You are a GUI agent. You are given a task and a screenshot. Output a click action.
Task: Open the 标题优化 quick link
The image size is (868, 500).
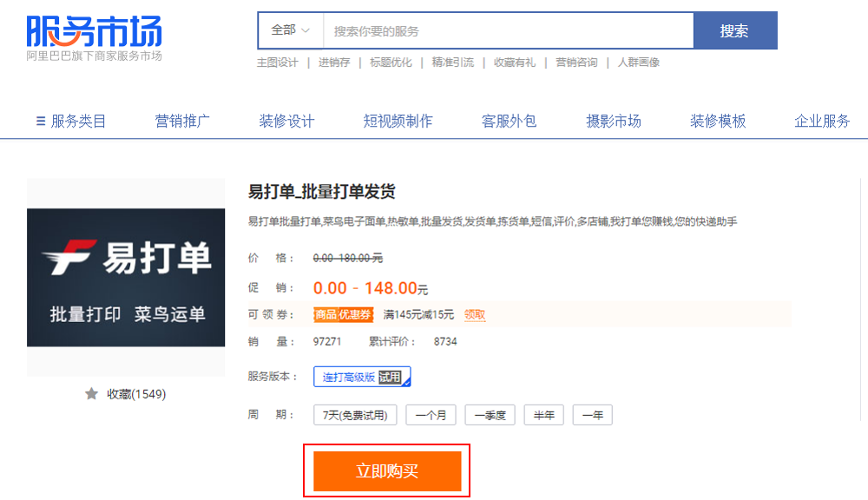(x=391, y=62)
